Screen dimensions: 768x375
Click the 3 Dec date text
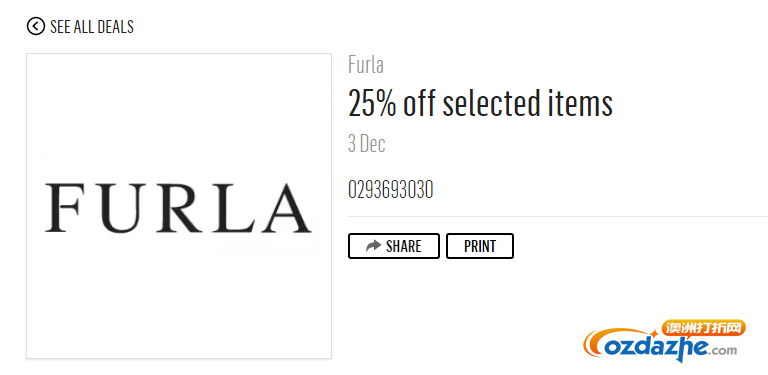click(x=367, y=144)
